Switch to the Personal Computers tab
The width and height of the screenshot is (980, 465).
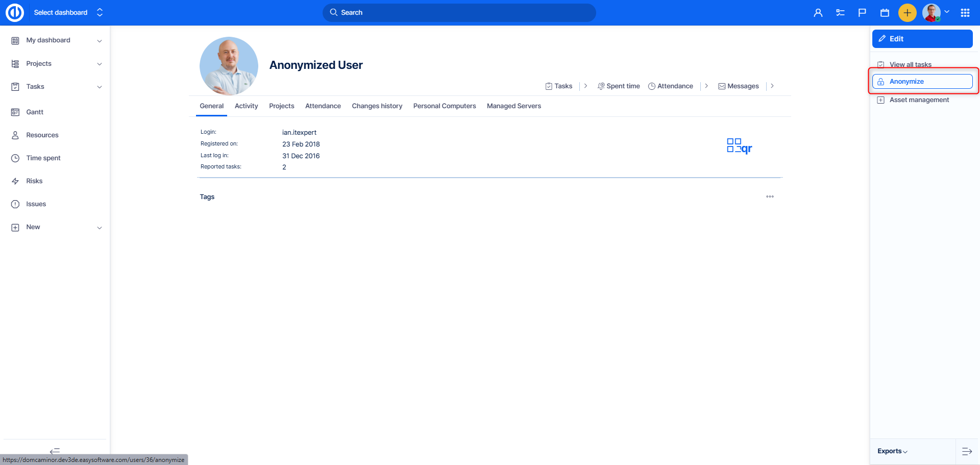point(444,106)
